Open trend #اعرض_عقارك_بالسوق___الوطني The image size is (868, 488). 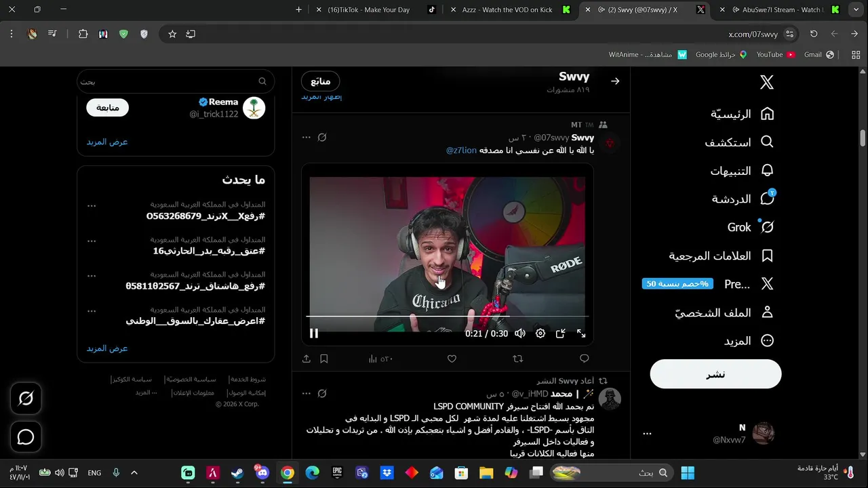coord(195,321)
